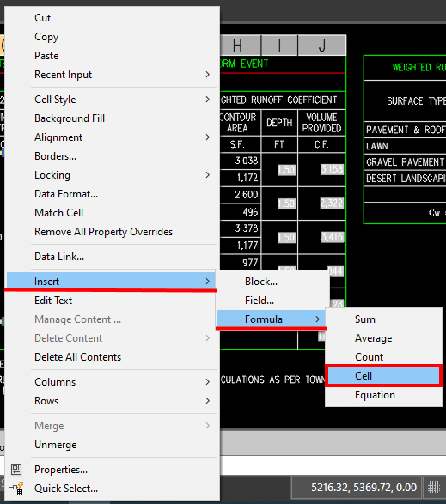446x504 pixels.
Task: Open Properties from the context menu
Action: coord(112,470)
